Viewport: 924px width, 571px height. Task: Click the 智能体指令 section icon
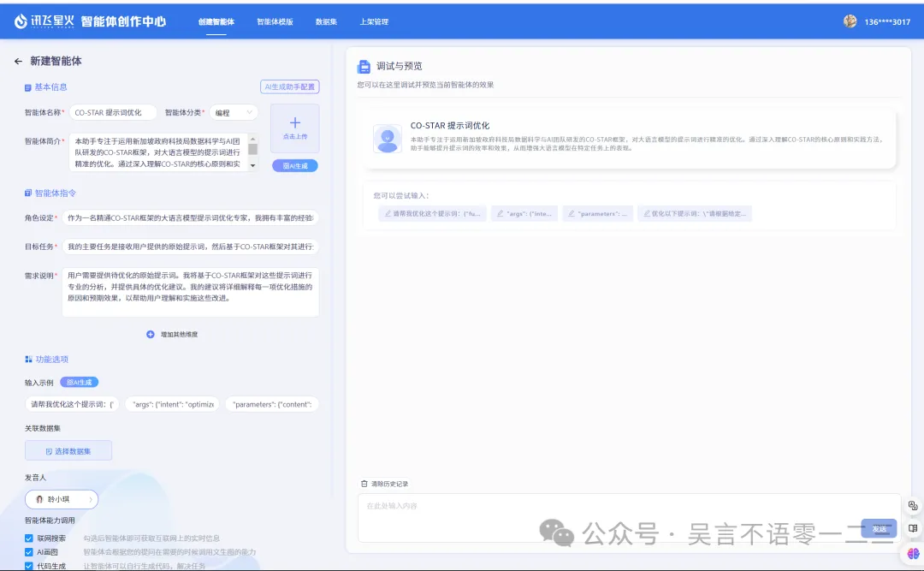[x=27, y=193]
